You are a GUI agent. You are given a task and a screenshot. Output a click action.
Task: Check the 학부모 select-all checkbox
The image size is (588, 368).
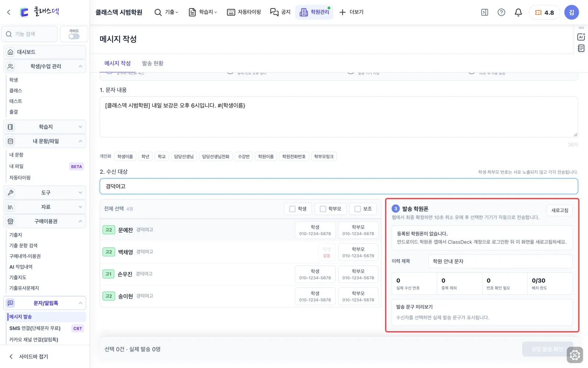click(323, 209)
